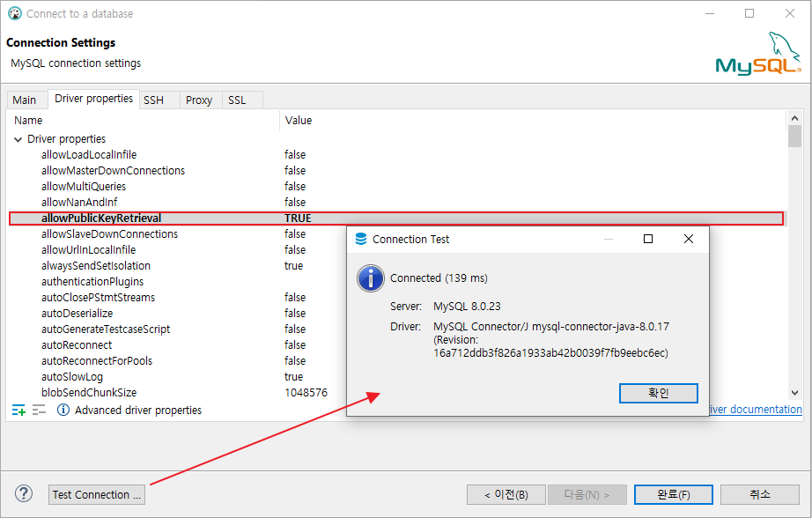This screenshot has width=812, height=518.
Task: Select the autoGenerateTestcaseScript property
Action: click(x=106, y=329)
